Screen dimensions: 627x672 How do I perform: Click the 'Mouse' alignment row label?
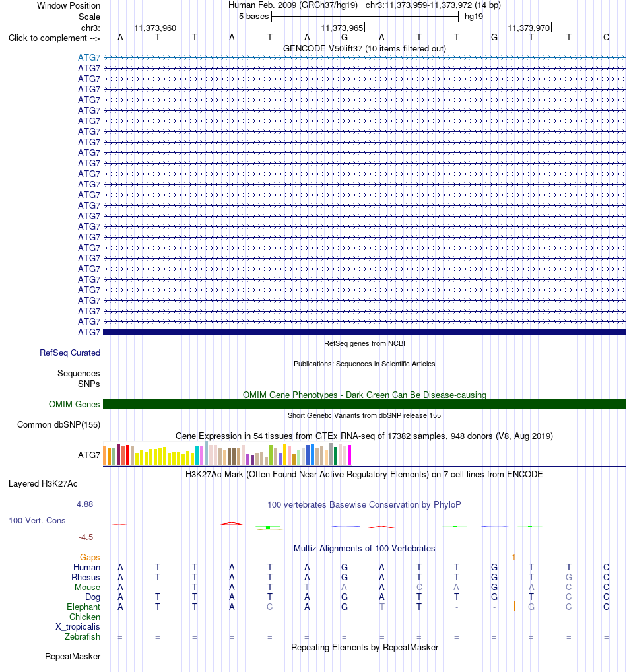point(87,587)
